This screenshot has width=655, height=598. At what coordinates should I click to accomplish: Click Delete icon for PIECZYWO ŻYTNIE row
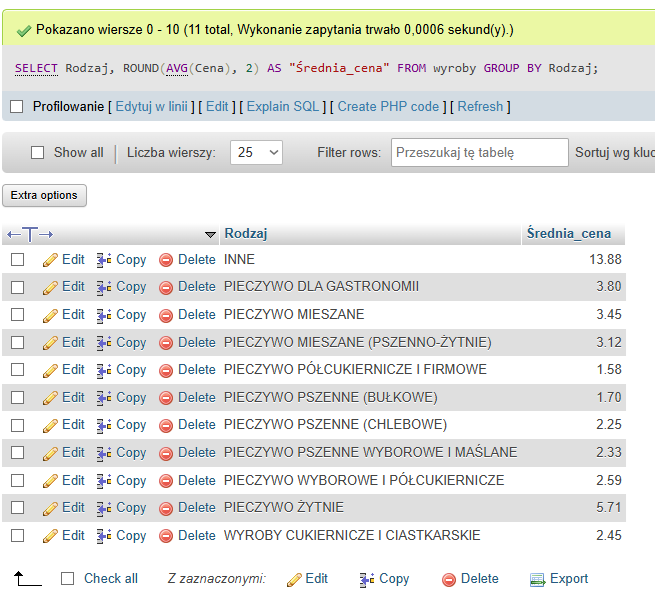coord(166,508)
